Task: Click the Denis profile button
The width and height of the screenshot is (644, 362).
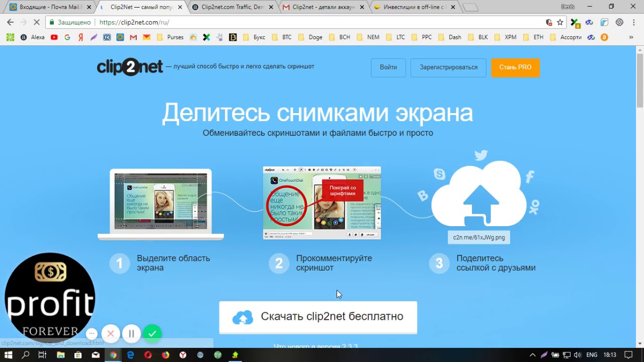Action: (568, 7)
